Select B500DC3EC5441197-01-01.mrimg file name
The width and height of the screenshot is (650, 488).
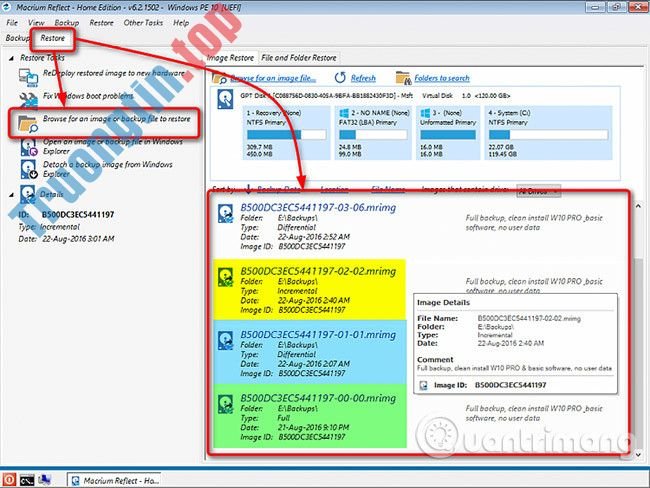click(318, 335)
